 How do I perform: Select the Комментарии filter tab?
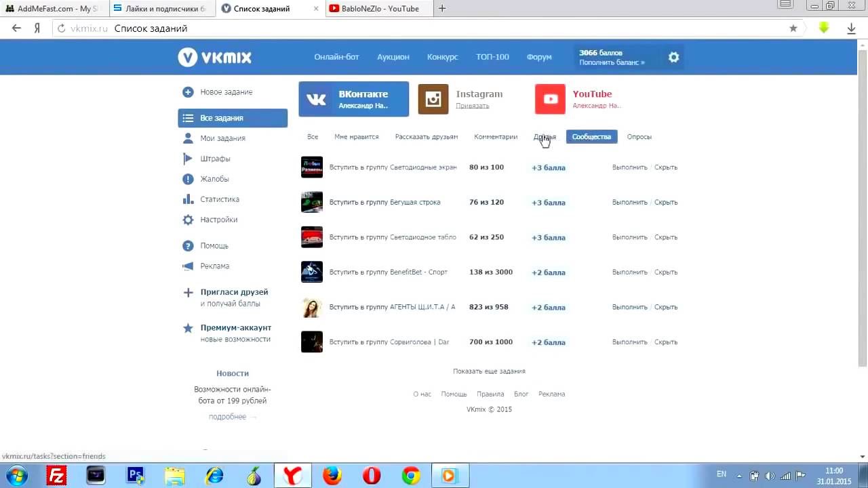[496, 137]
